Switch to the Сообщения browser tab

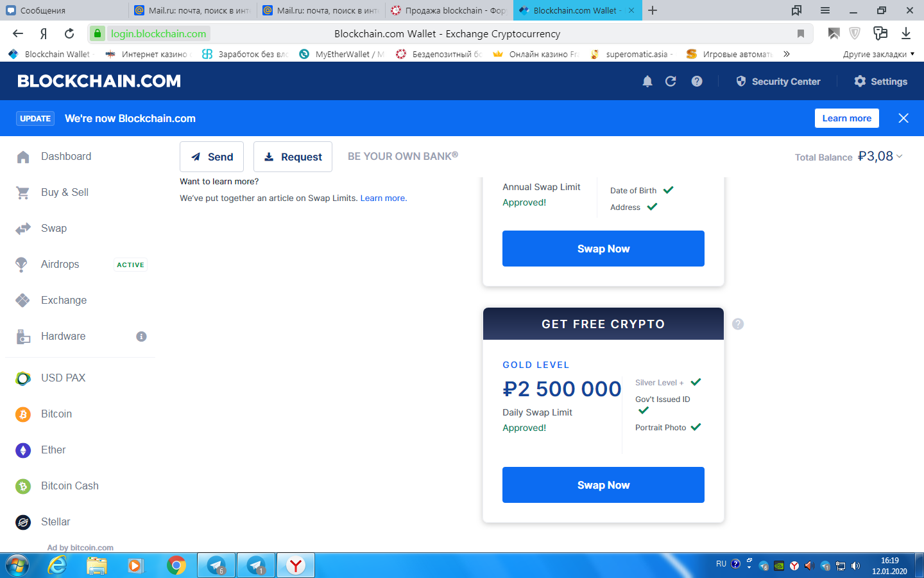64,10
